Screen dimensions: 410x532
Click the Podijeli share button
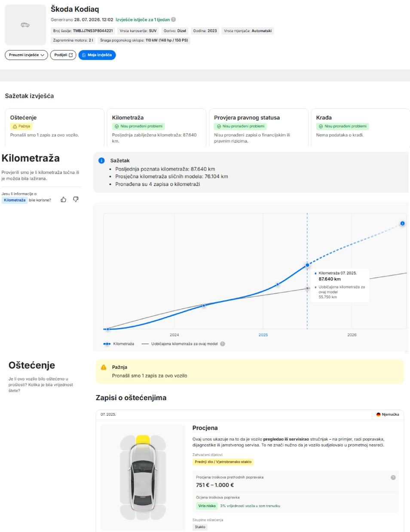63,55
